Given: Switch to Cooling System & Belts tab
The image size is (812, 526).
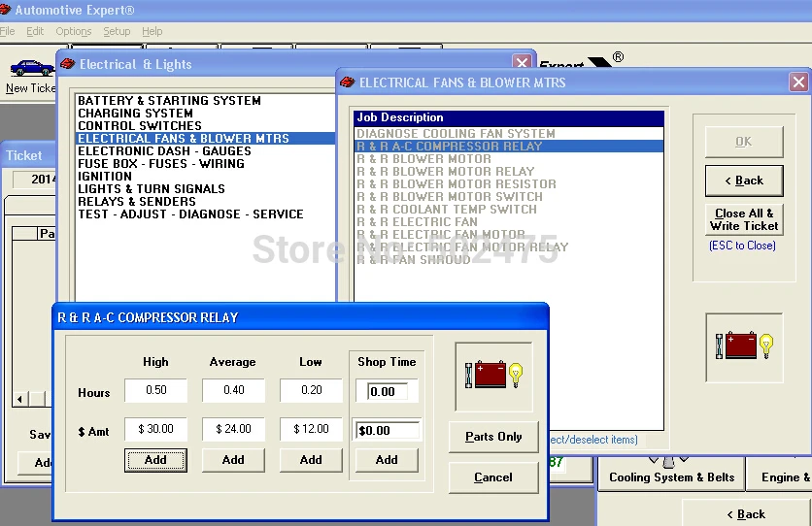Looking at the screenshot, I should (x=671, y=475).
